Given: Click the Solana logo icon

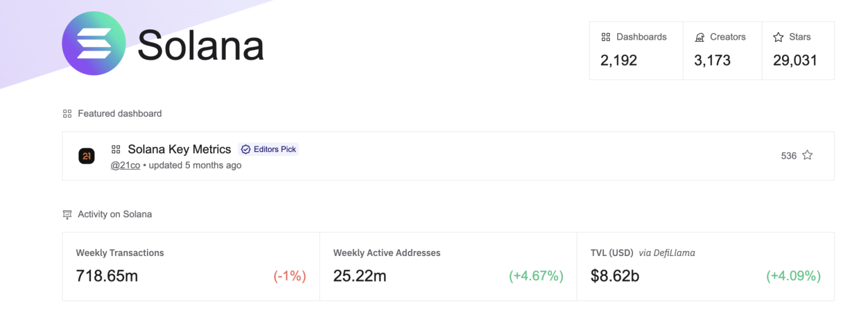Looking at the screenshot, I should click(x=94, y=44).
